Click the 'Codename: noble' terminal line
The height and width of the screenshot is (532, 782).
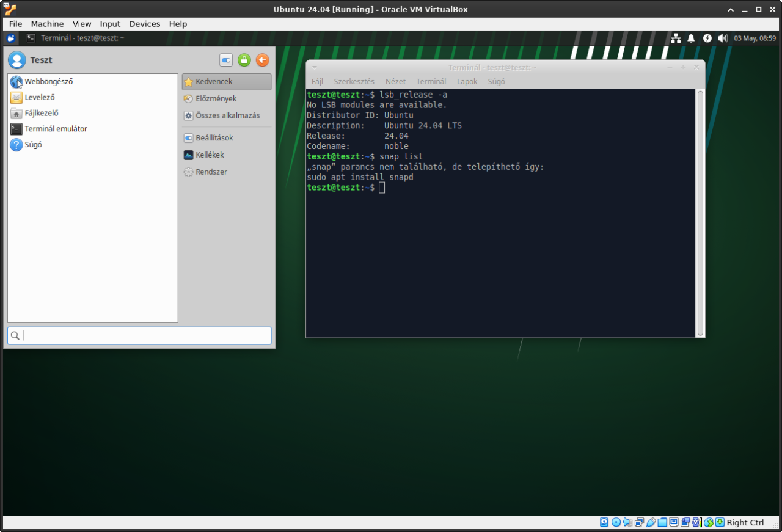[x=357, y=146]
